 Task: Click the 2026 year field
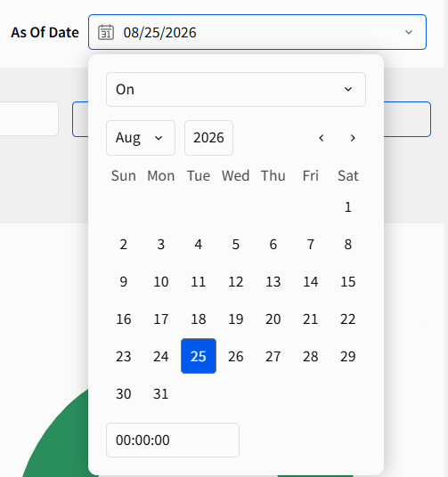click(x=208, y=138)
